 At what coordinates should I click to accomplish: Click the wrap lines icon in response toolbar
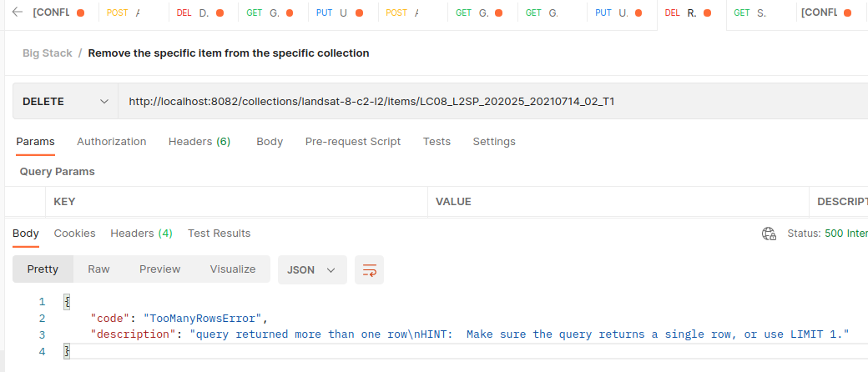(x=369, y=269)
